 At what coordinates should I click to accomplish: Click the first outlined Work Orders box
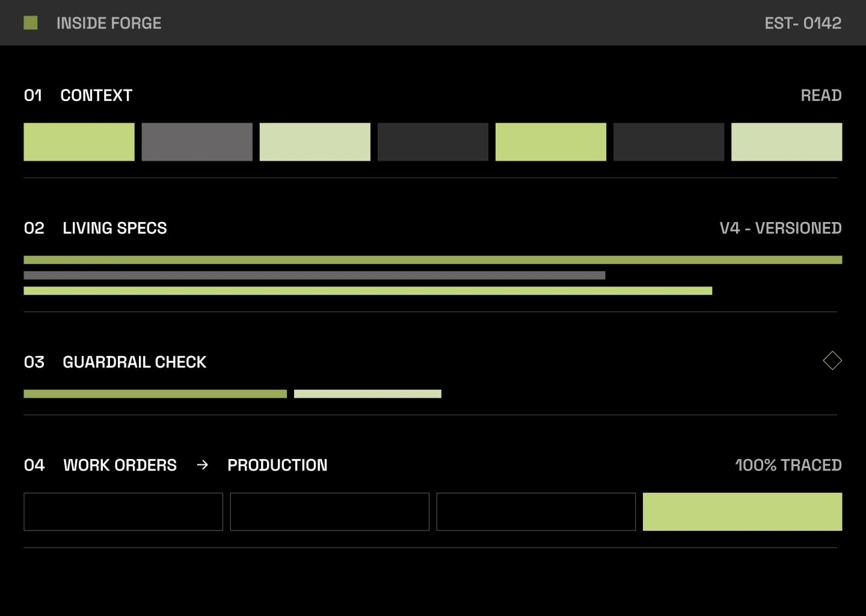pyautogui.click(x=123, y=512)
